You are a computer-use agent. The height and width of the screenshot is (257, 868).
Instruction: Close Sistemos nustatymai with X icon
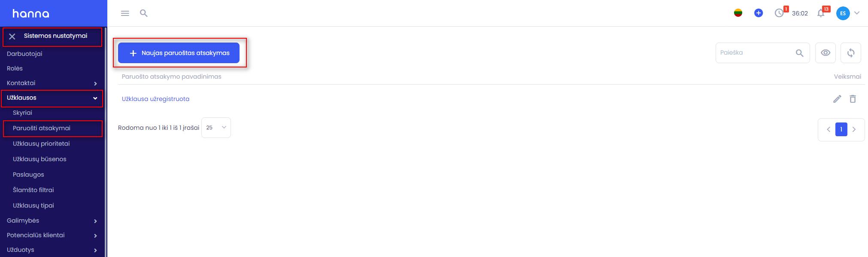(x=12, y=37)
